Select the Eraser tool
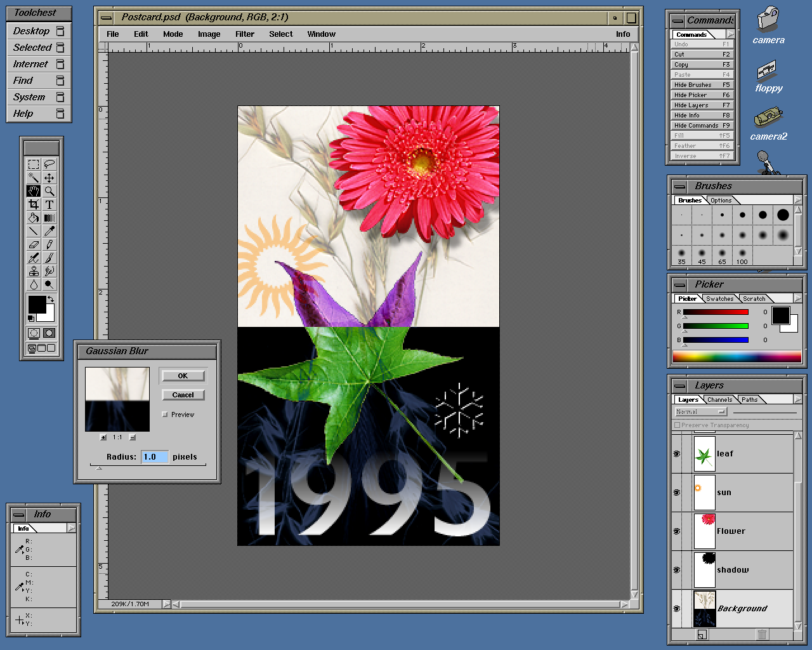 pyautogui.click(x=34, y=244)
